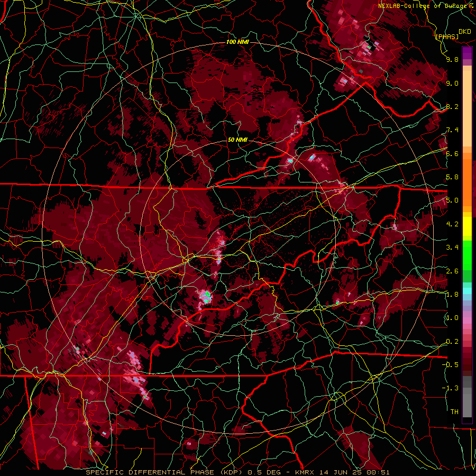Viewport: 476px width, 476px height.
Task: Click the 1.0 scale value
Action: [452, 318]
